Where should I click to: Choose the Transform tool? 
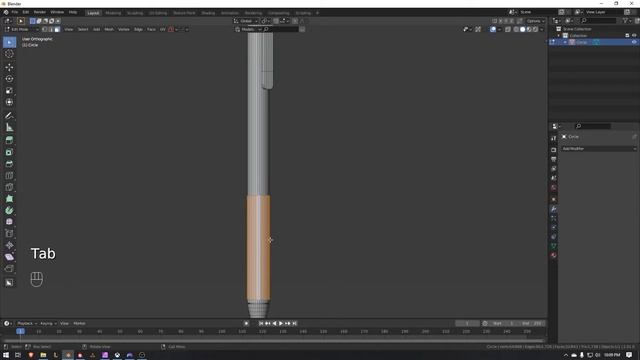9,102
